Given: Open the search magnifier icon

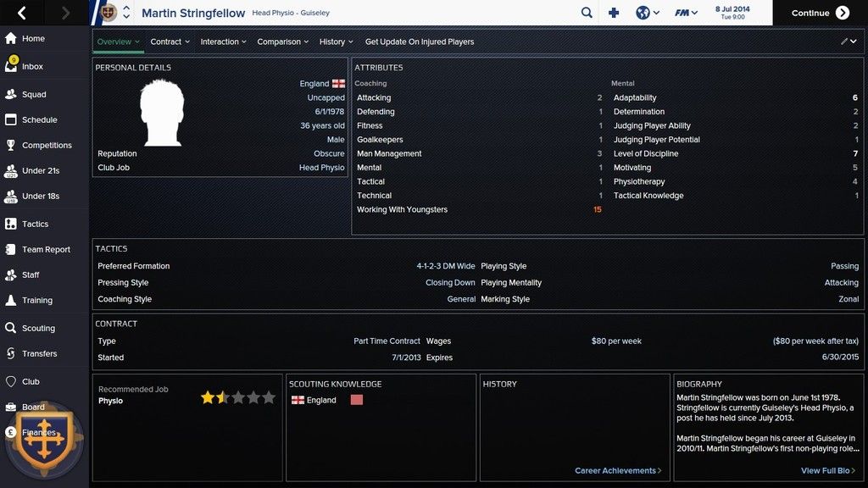Looking at the screenshot, I should click(587, 13).
